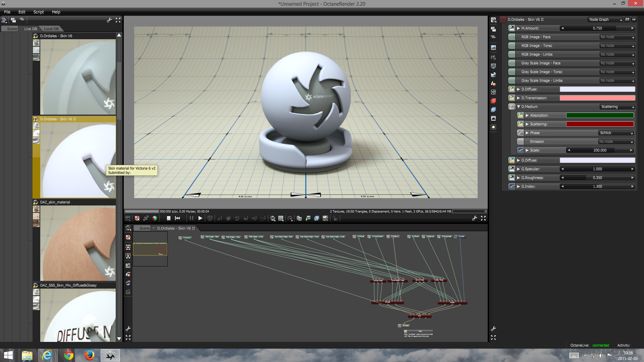Switch to the Local DB tab
The height and width of the screenshot is (362, 644).
coord(51,29)
